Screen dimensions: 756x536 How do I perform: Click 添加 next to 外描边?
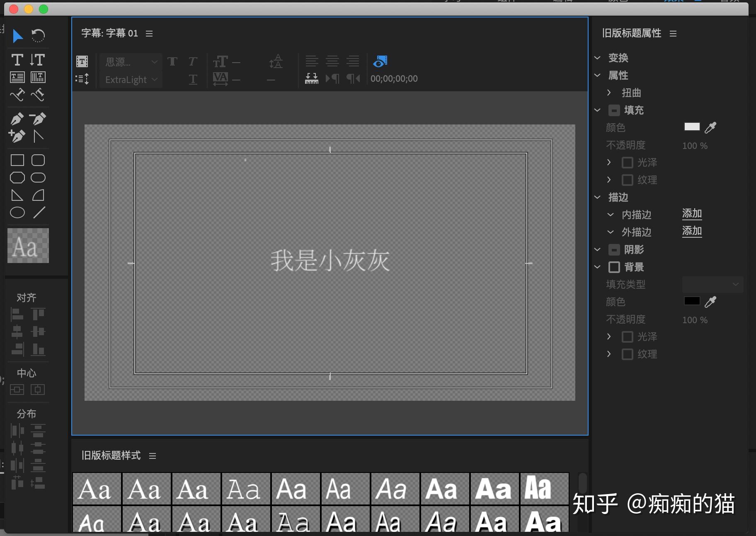[x=692, y=231]
